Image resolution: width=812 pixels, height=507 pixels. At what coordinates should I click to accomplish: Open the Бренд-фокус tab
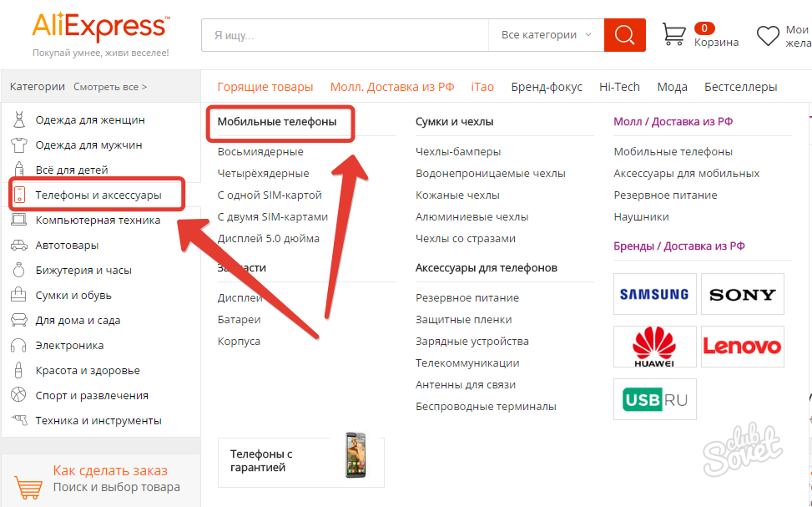(547, 87)
